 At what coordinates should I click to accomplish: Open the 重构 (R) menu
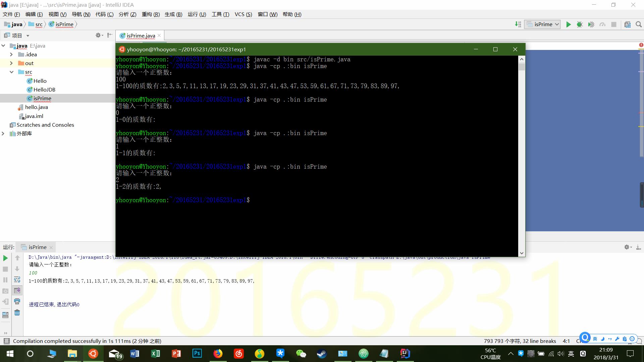(x=151, y=14)
